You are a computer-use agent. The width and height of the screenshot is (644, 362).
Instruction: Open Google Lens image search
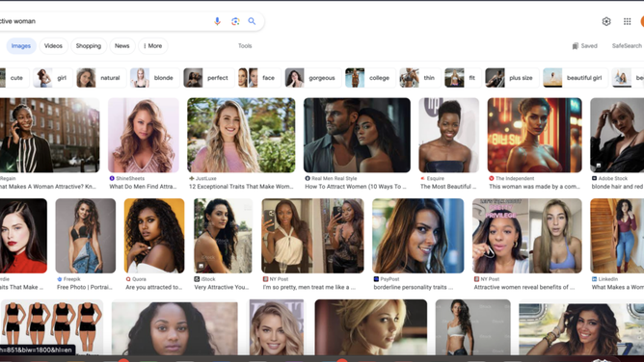pyautogui.click(x=235, y=21)
